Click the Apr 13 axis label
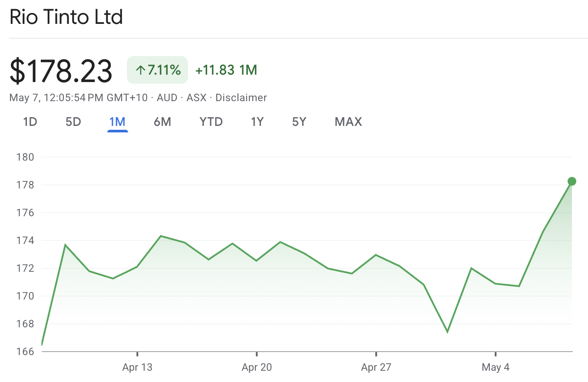The height and width of the screenshot is (382, 588). [137, 367]
